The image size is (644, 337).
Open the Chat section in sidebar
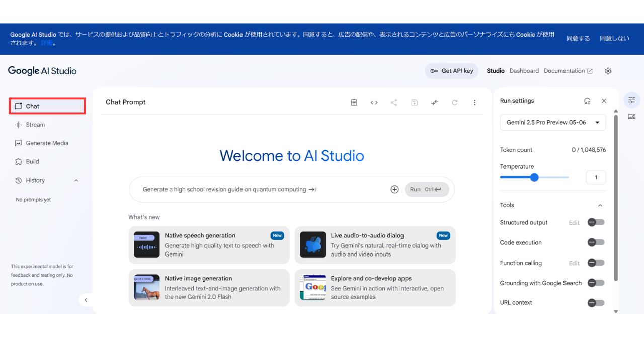(47, 106)
